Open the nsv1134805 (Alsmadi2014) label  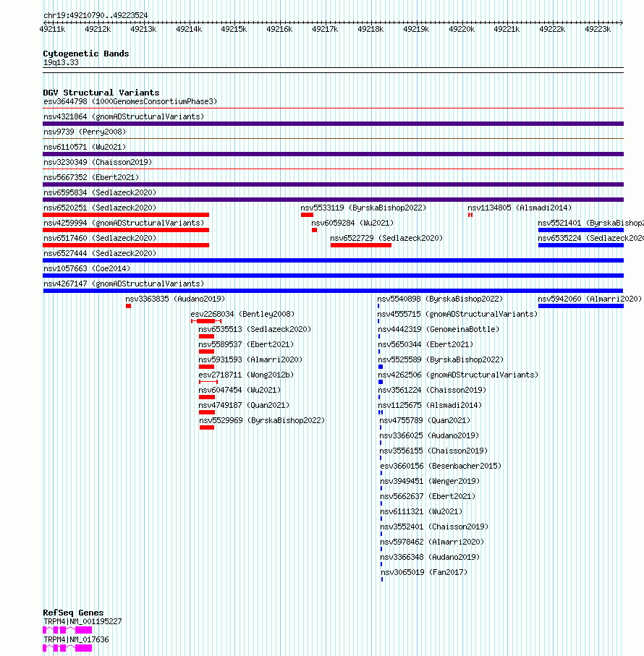click(520, 208)
